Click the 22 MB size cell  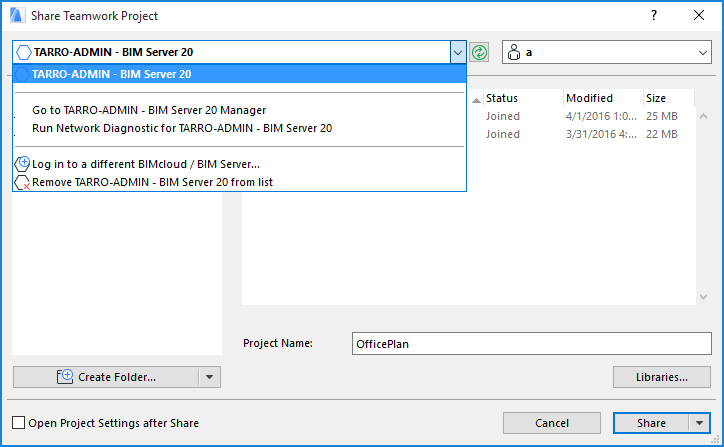(662, 134)
